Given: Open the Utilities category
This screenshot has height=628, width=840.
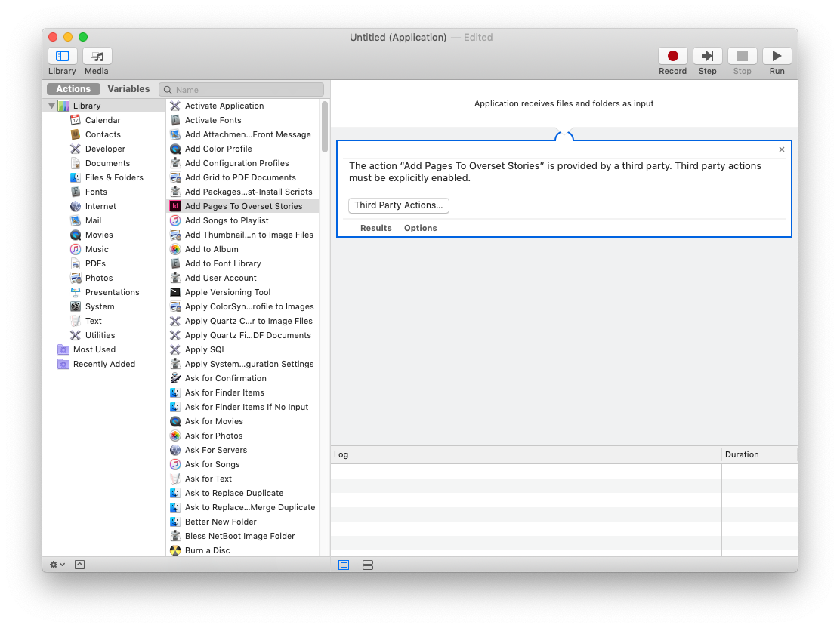Looking at the screenshot, I should tap(100, 335).
